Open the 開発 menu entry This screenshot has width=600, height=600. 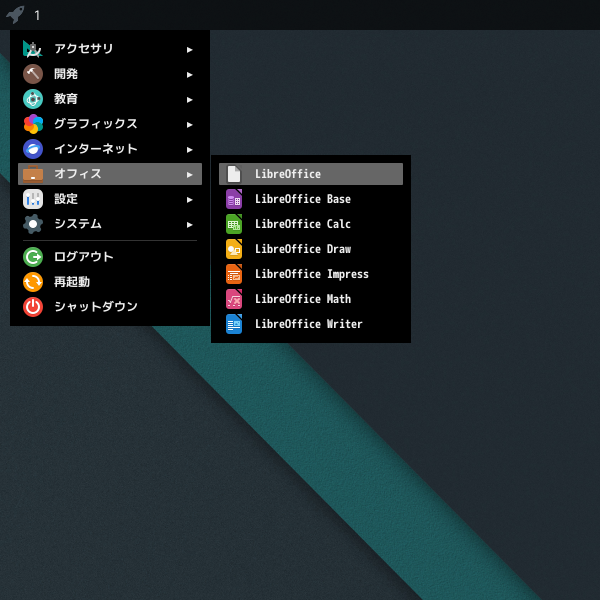(x=110, y=74)
